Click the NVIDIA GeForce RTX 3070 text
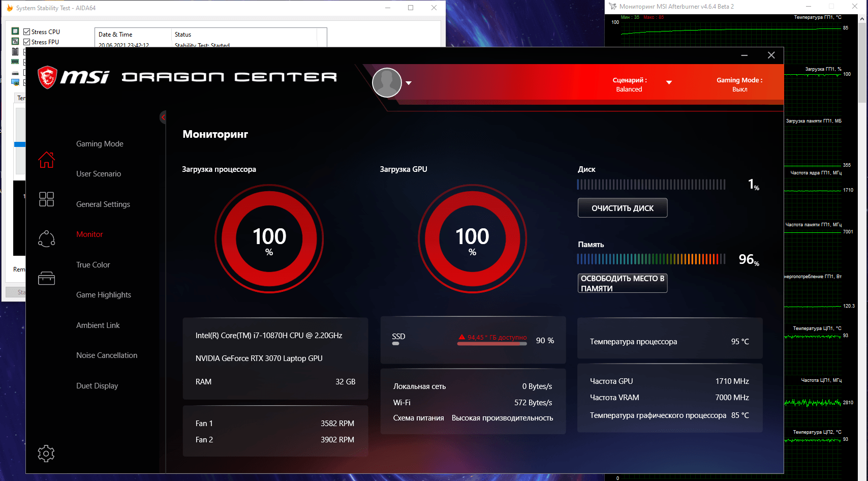The width and height of the screenshot is (868, 481). [259, 358]
